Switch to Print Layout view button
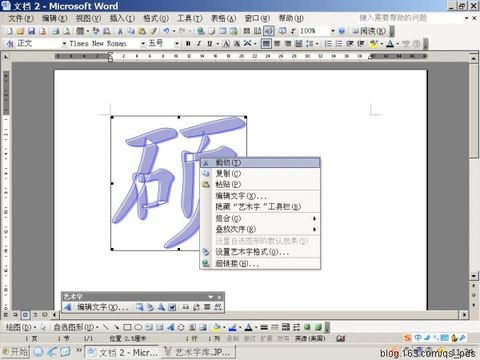This screenshot has width=480, height=360. (25, 315)
